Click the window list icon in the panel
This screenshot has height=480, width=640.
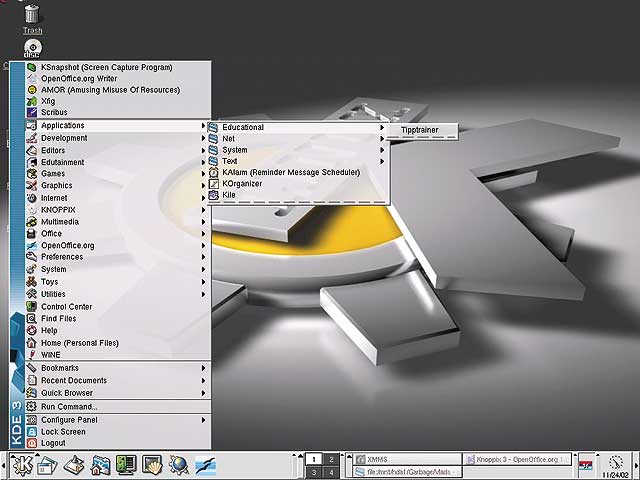click(x=47, y=465)
